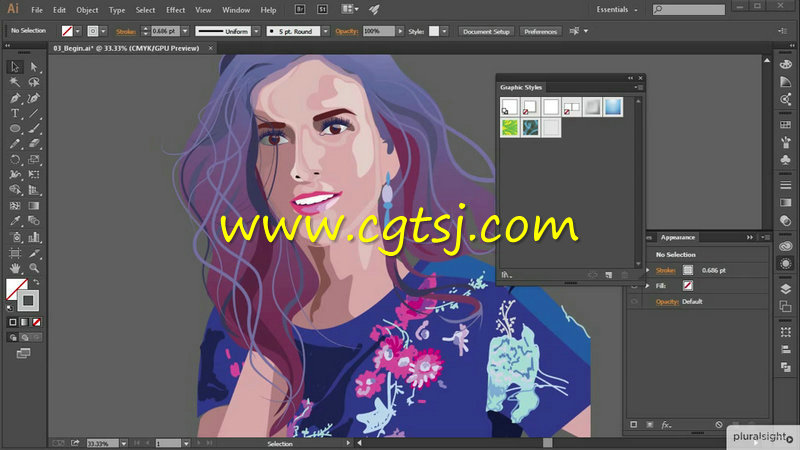
Task: Toggle visibility of Fill attribute
Action: coord(634,286)
